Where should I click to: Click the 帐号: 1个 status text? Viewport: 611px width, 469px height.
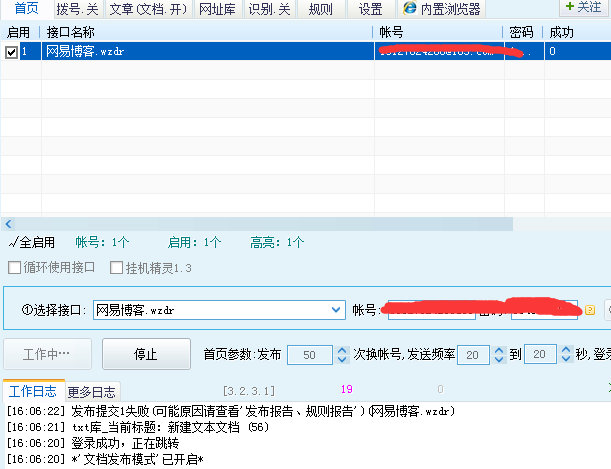pyautogui.click(x=102, y=242)
